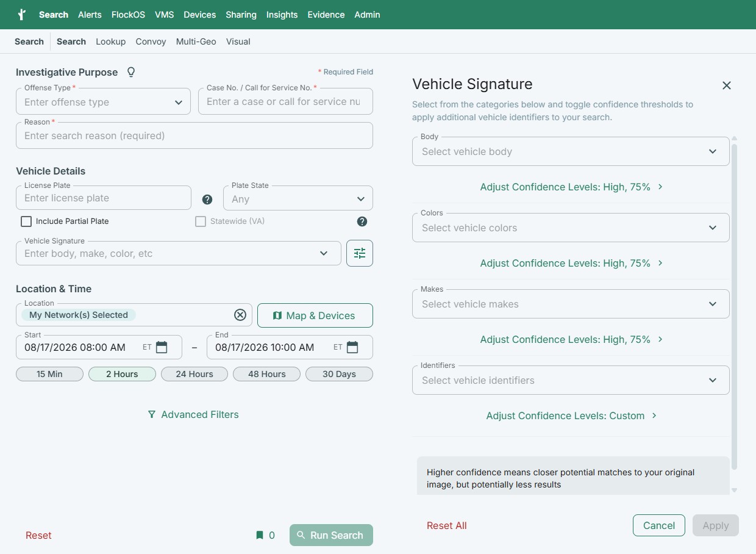
Task: Open the Statewide help question icon
Action: point(362,221)
